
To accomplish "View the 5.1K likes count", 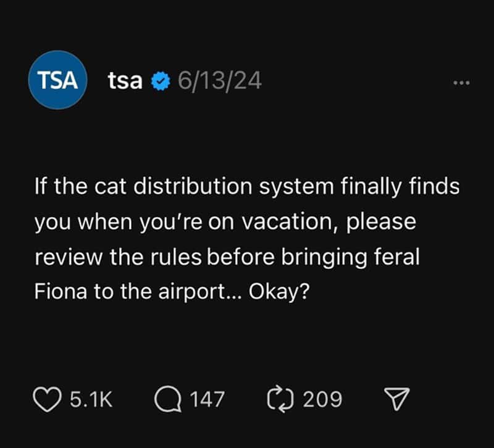I will click(x=91, y=399).
